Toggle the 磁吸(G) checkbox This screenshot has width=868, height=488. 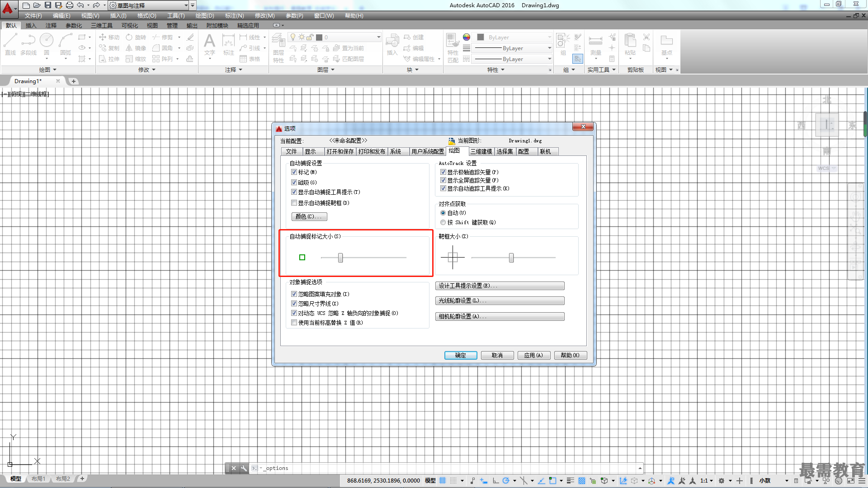[x=294, y=183]
